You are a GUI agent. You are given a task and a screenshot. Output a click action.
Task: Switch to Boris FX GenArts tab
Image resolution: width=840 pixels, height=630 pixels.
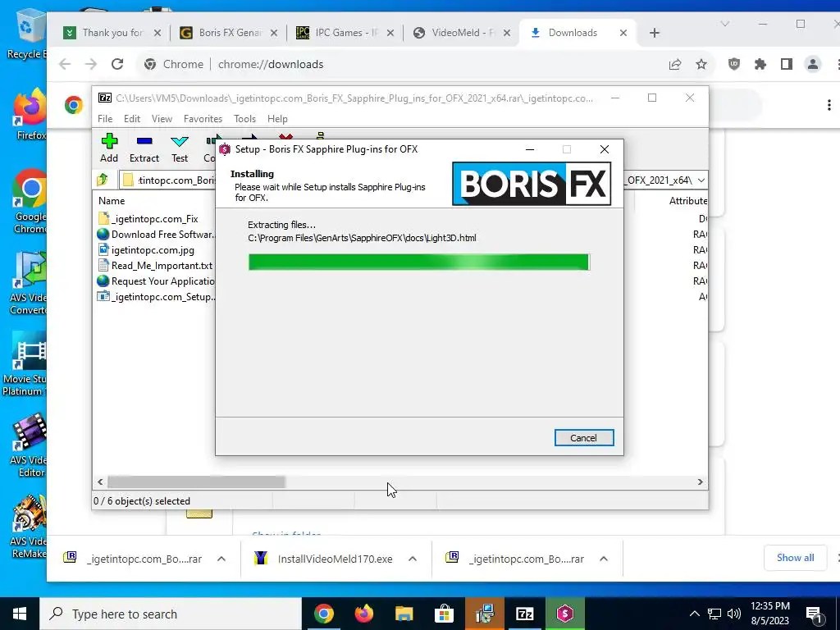[x=229, y=33]
